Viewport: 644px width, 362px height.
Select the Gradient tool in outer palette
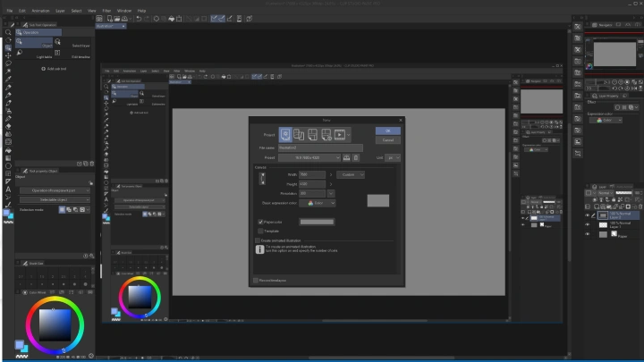coord(8,158)
